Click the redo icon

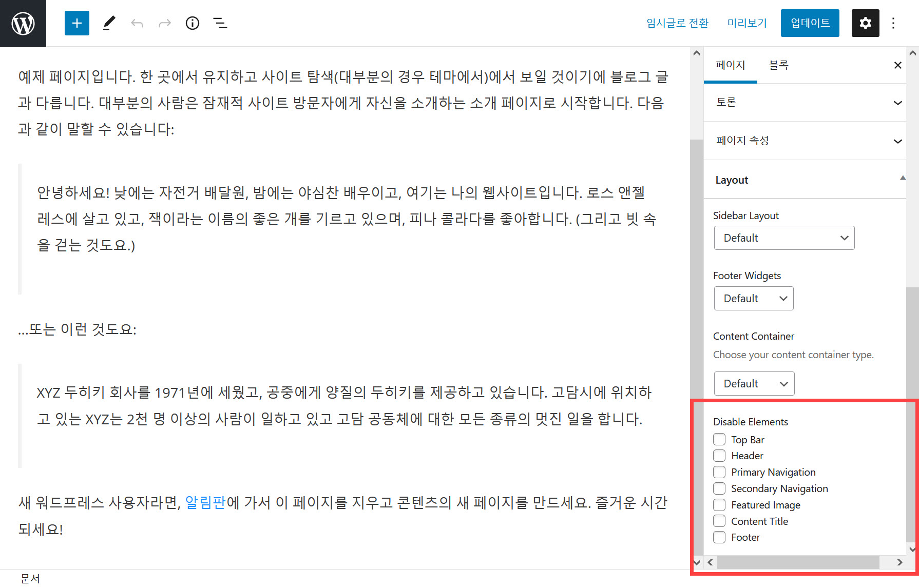(164, 23)
